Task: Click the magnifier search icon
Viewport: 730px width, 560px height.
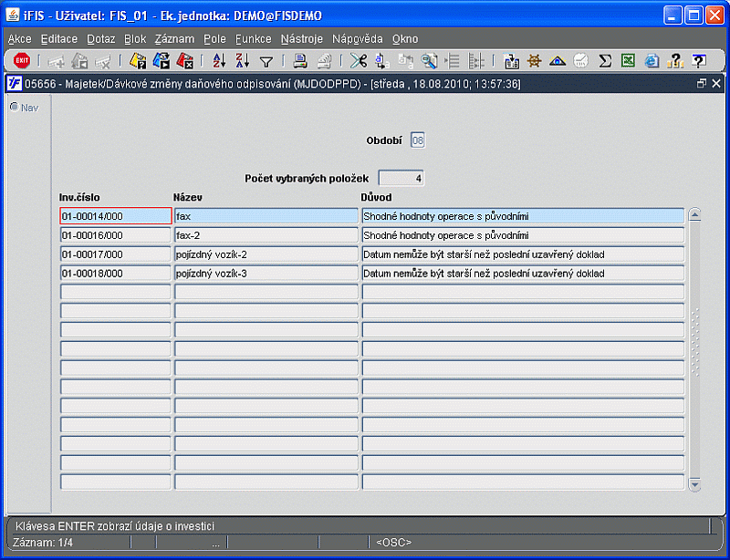Action: (x=429, y=60)
